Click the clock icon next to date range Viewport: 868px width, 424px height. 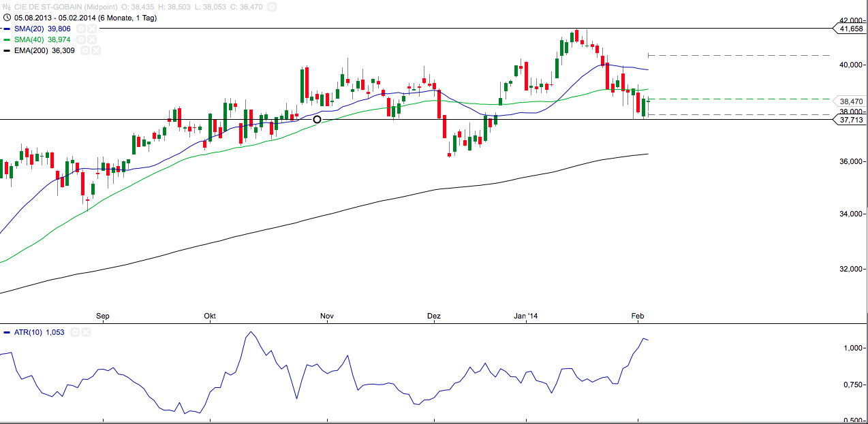(x=7, y=18)
